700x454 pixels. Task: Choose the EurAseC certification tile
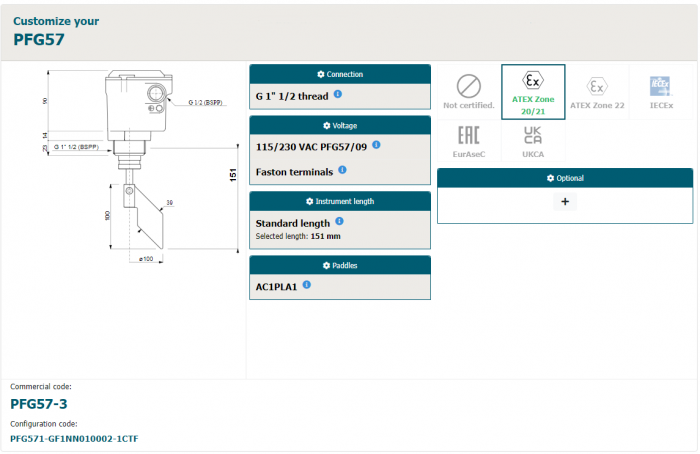[x=468, y=142]
